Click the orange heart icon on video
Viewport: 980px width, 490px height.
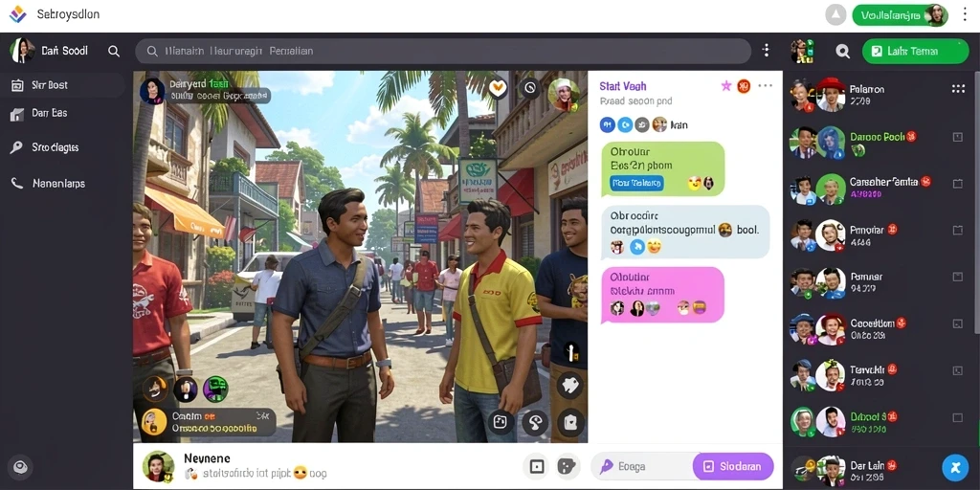[498, 88]
